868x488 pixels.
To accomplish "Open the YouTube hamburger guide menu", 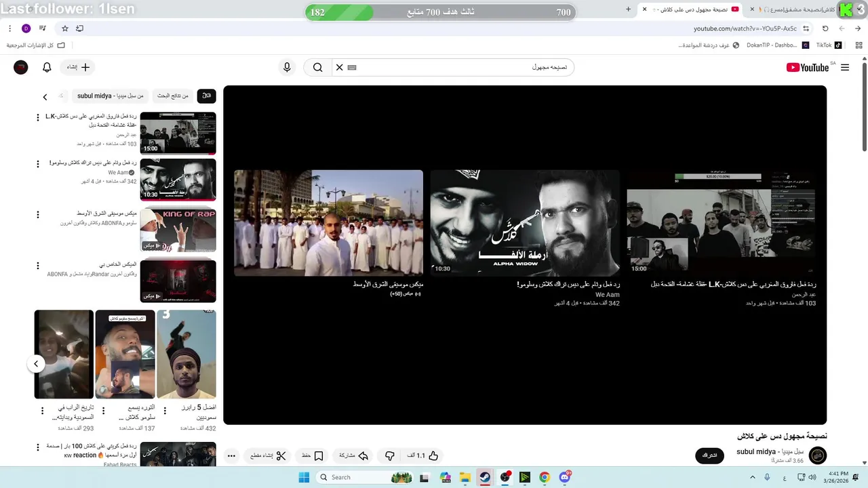I will click(x=844, y=67).
